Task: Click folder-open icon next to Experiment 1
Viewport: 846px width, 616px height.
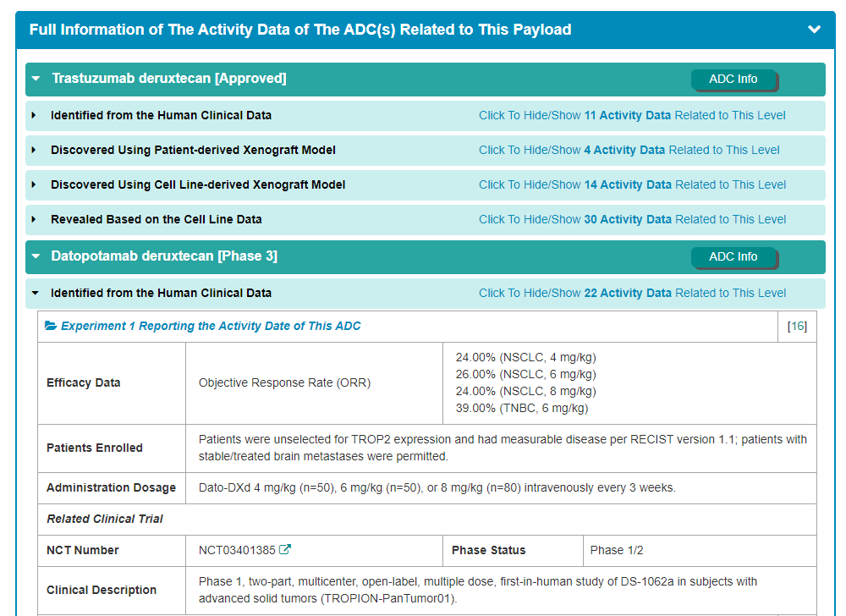Action: pos(51,326)
